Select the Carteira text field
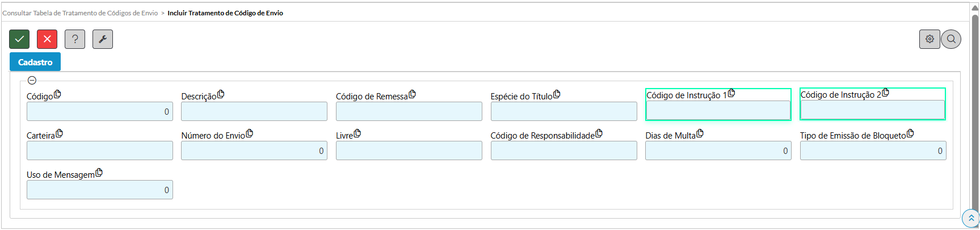Image resolution: width=980 pixels, height=230 pixels. (99, 150)
